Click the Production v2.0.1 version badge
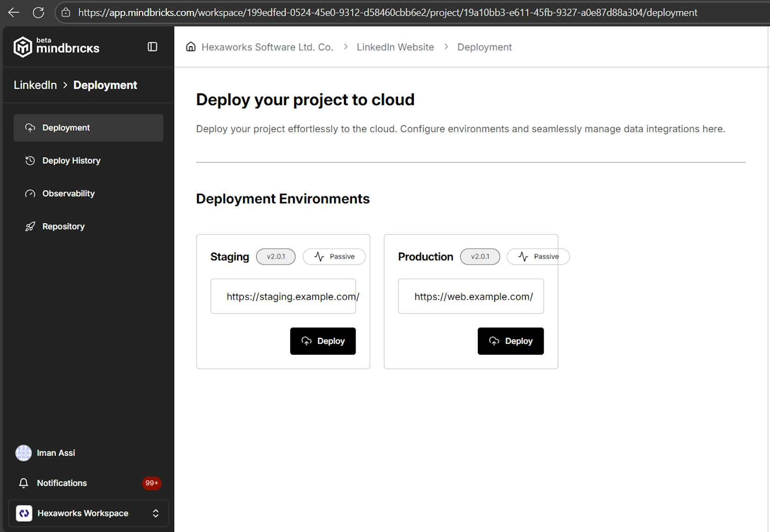 [x=480, y=257]
